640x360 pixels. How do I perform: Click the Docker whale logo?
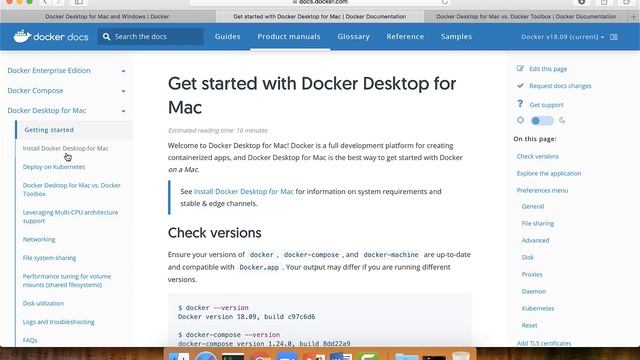point(22,36)
